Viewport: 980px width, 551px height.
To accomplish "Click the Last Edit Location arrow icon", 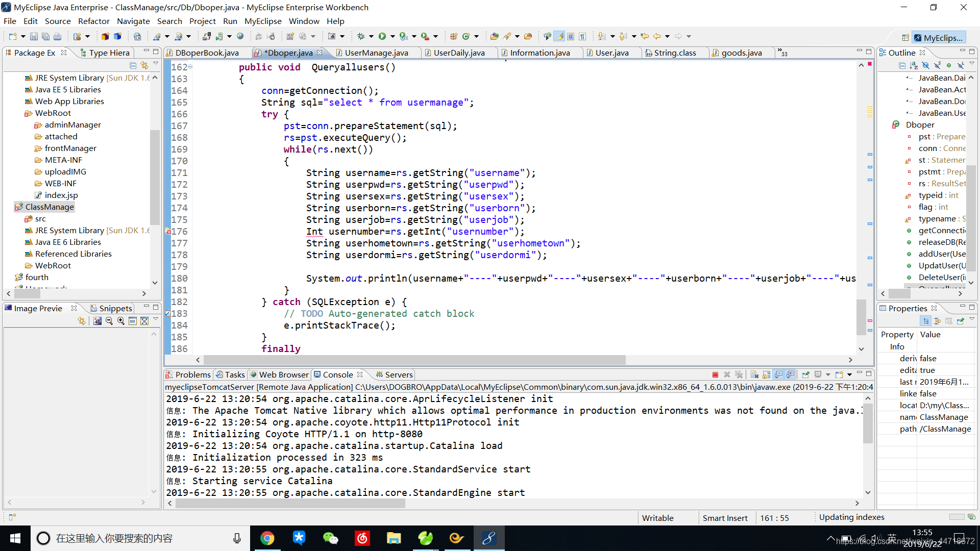I will click(x=645, y=36).
